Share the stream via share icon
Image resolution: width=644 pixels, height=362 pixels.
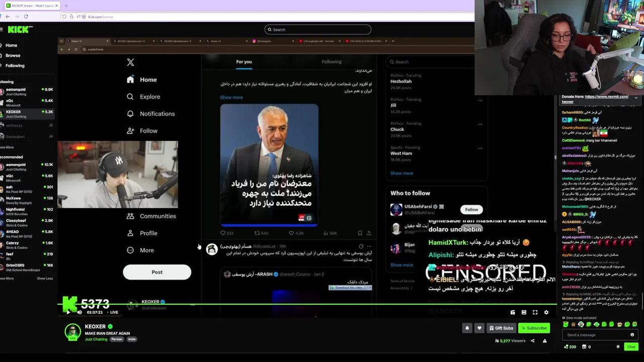[x=533, y=341]
